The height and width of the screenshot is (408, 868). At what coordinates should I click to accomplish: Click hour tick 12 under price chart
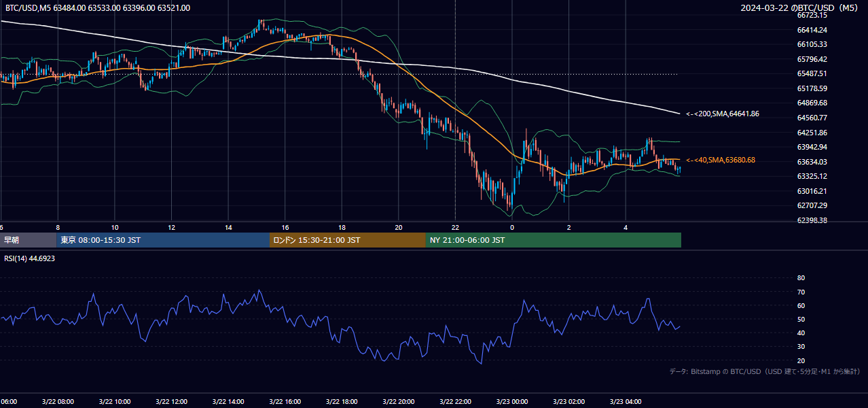172,228
